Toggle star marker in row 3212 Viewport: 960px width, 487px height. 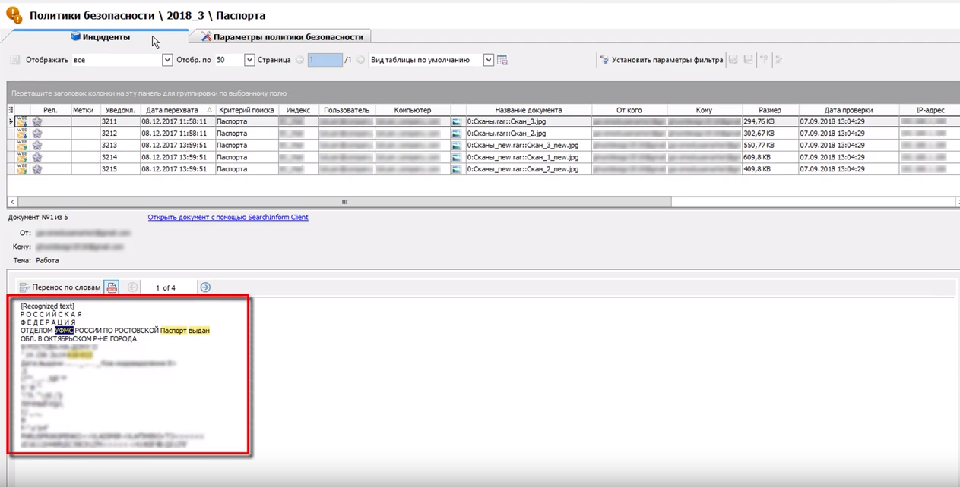tap(37, 134)
